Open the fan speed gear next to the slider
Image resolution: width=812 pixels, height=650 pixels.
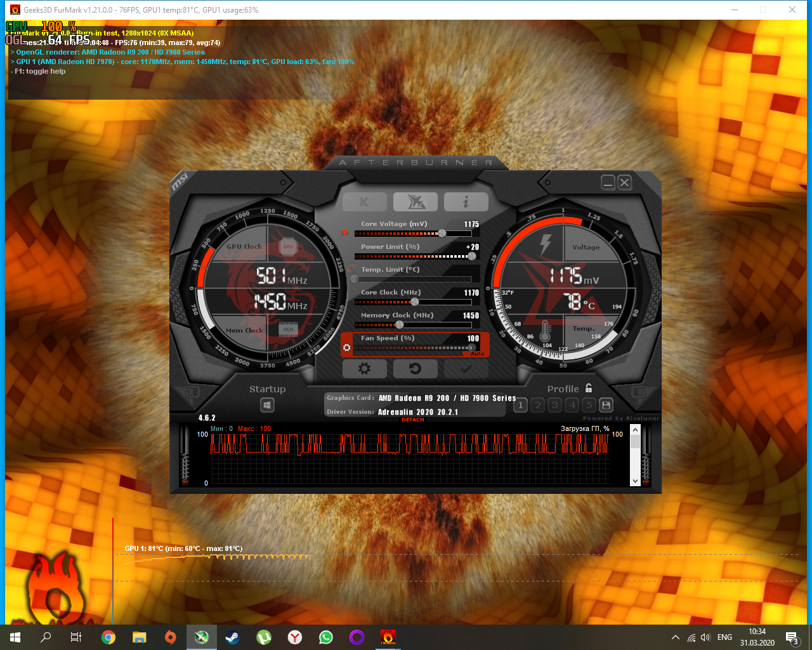[347, 348]
